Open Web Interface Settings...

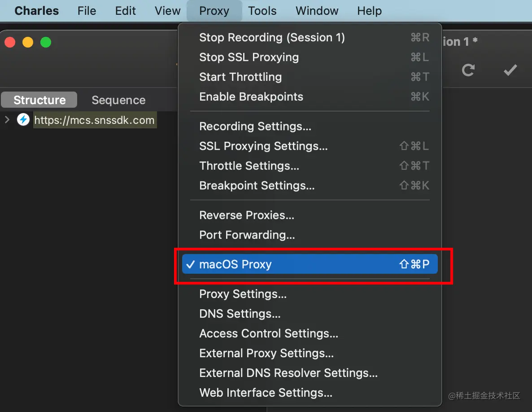[x=310, y=393]
